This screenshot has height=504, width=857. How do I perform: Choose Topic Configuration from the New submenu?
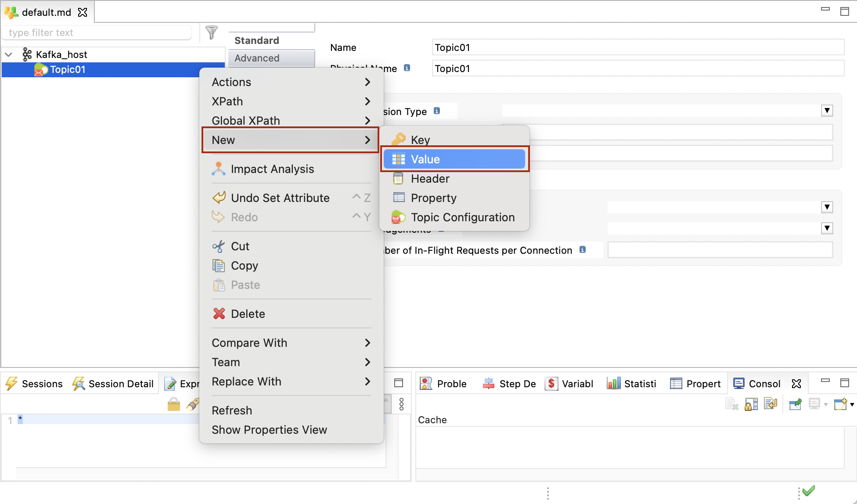coord(462,217)
